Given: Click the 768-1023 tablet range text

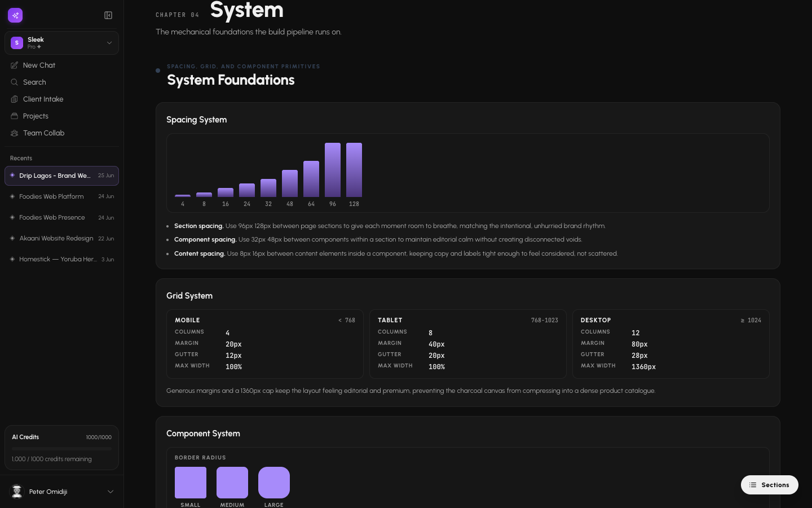Looking at the screenshot, I should [545, 320].
